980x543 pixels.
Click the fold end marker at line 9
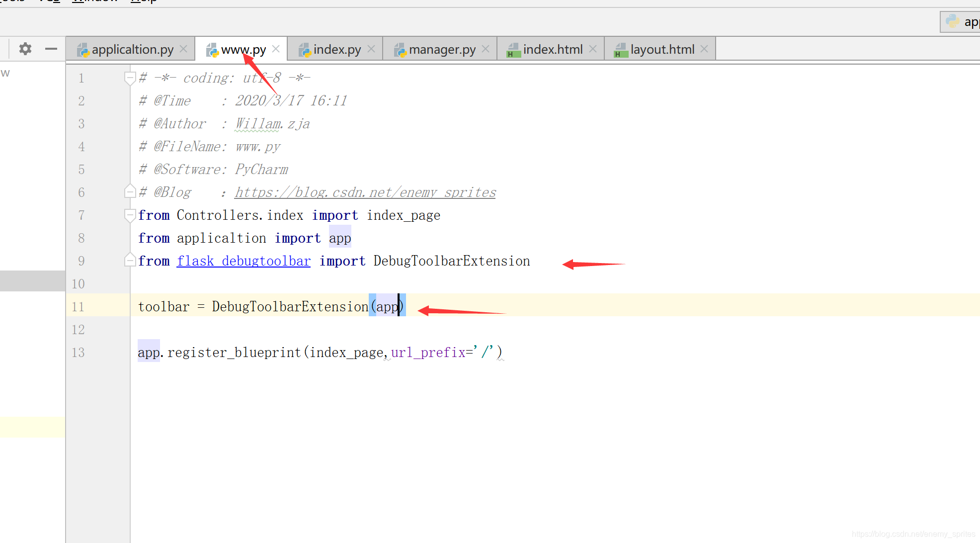pyautogui.click(x=130, y=261)
